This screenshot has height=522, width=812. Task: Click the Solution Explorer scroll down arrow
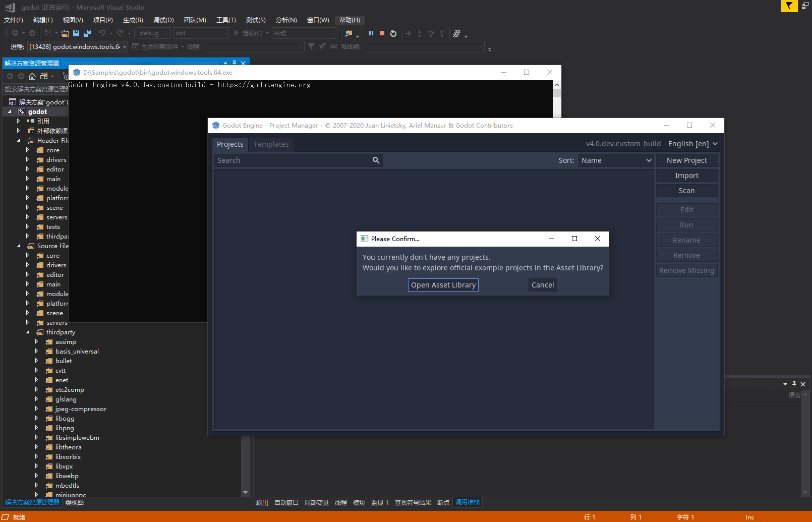[x=246, y=492]
